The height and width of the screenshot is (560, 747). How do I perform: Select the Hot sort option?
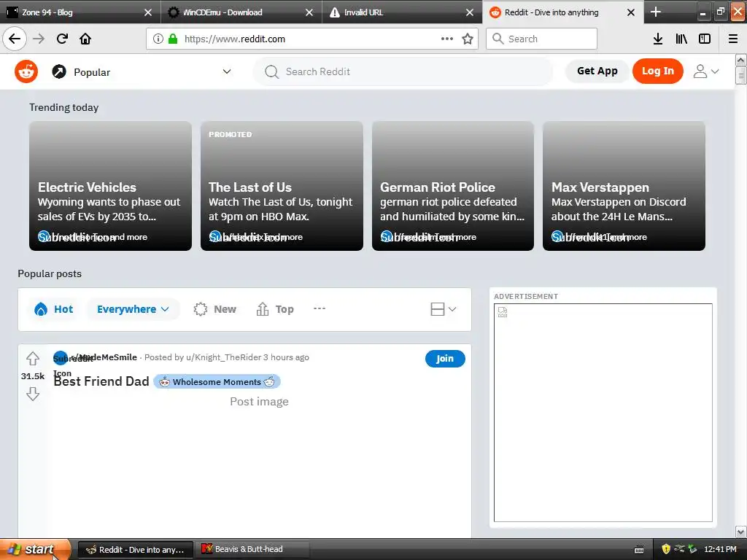point(53,309)
